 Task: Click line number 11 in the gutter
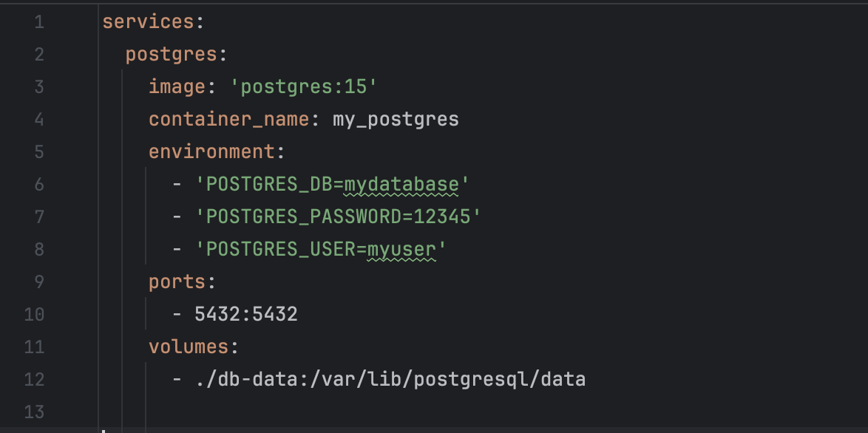click(x=34, y=347)
